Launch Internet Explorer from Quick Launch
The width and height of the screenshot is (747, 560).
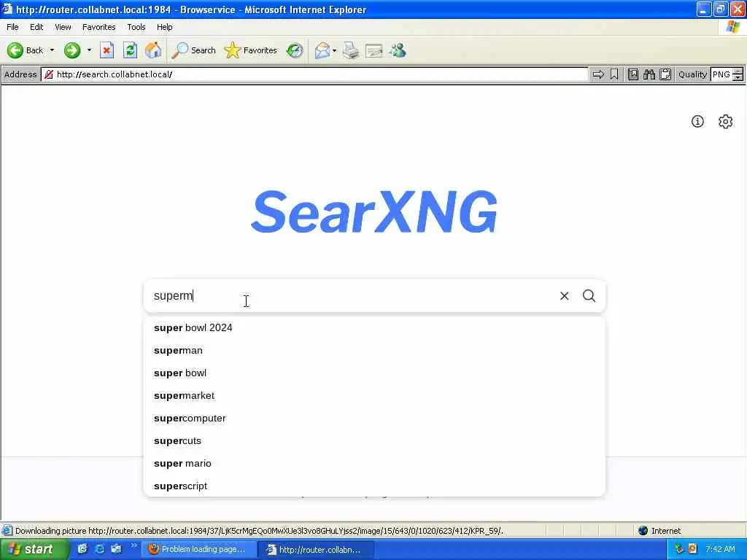point(99,549)
